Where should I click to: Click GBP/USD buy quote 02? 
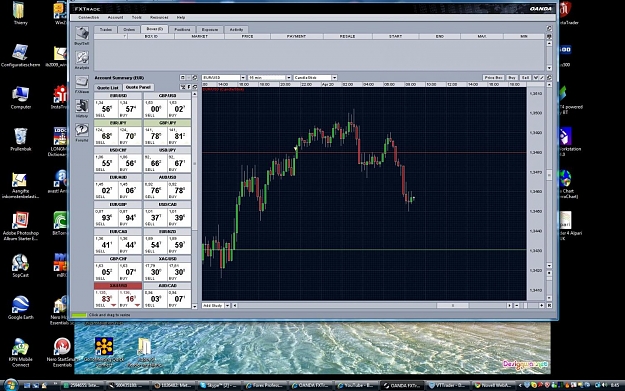pyautogui.click(x=179, y=108)
